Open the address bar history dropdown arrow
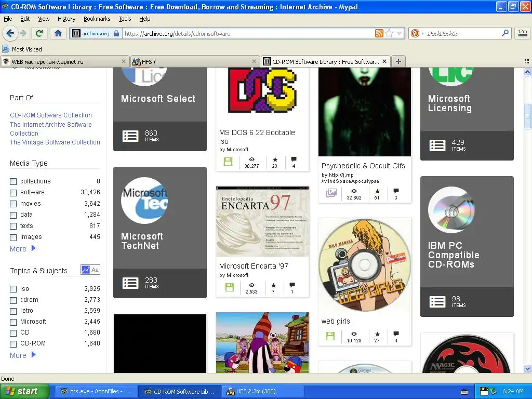The height and width of the screenshot is (399, 532). click(x=400, y=33)
